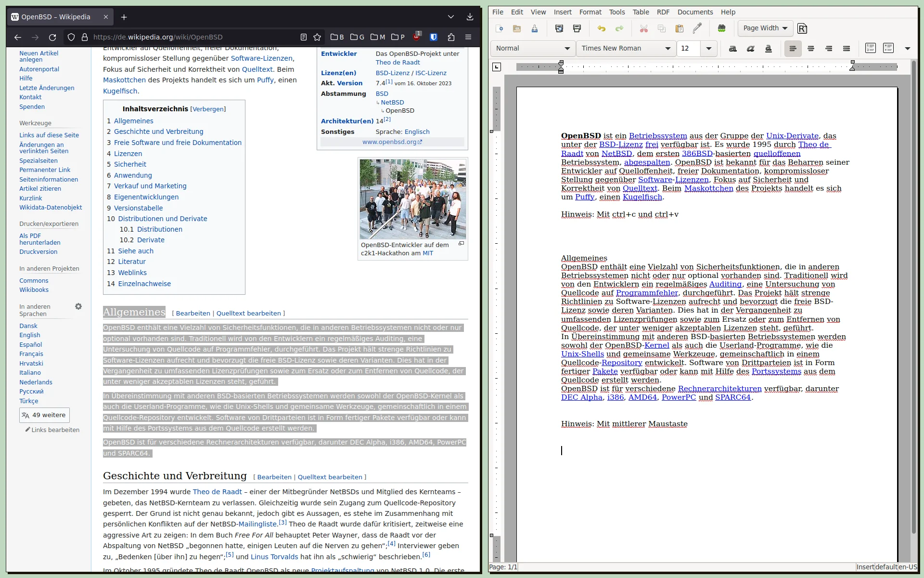Select the OpenBSD – Wikipedia browser tab

pos(60,17)
